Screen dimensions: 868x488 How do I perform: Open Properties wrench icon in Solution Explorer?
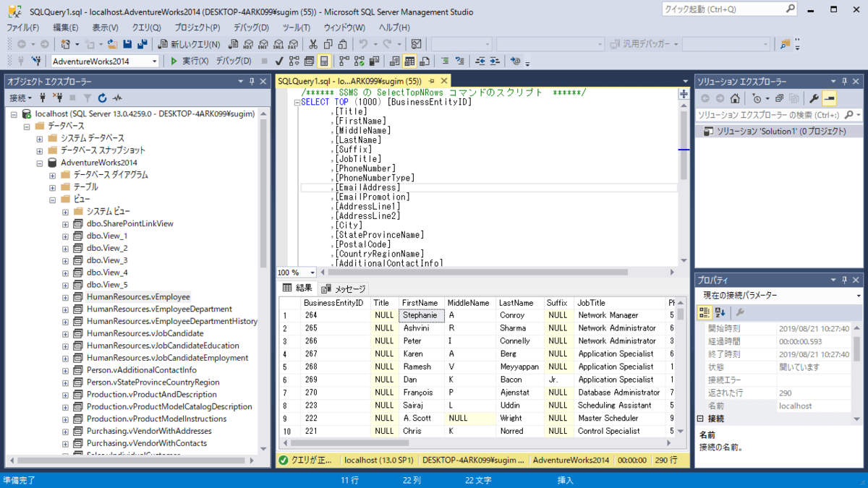[x=814, y=98]
